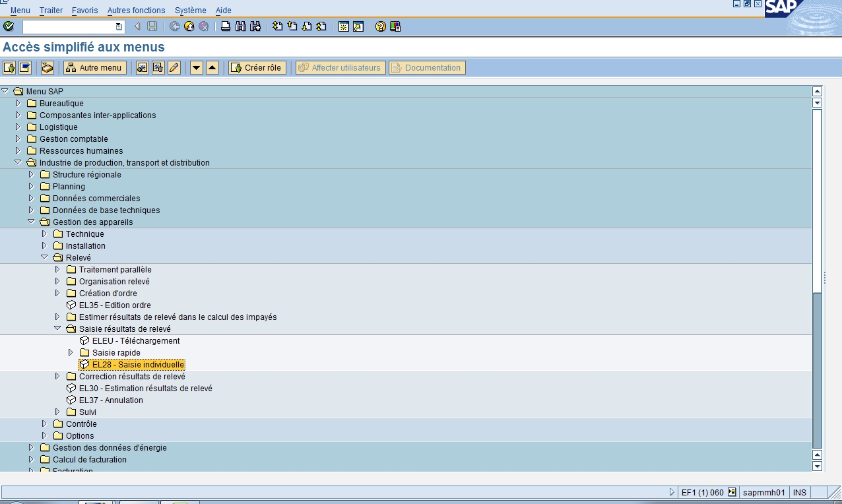Click the Customize Local Layout icon

pos(395,26)
